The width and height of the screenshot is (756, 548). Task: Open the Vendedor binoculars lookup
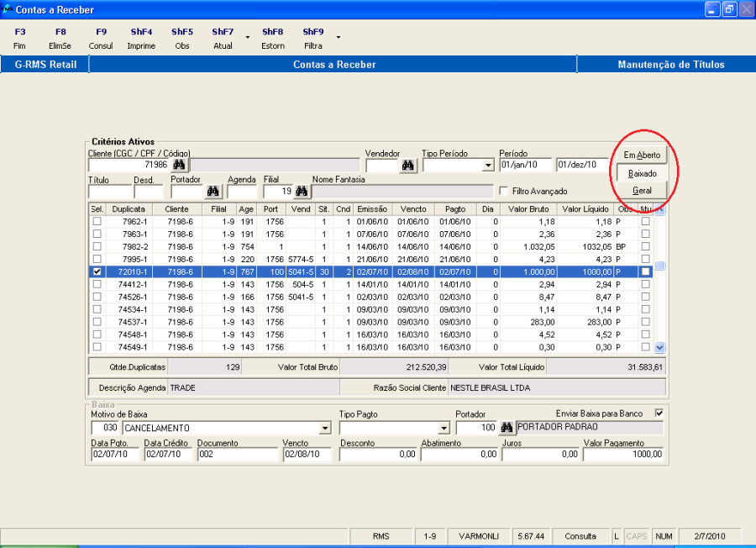click(x=408, y=166)
